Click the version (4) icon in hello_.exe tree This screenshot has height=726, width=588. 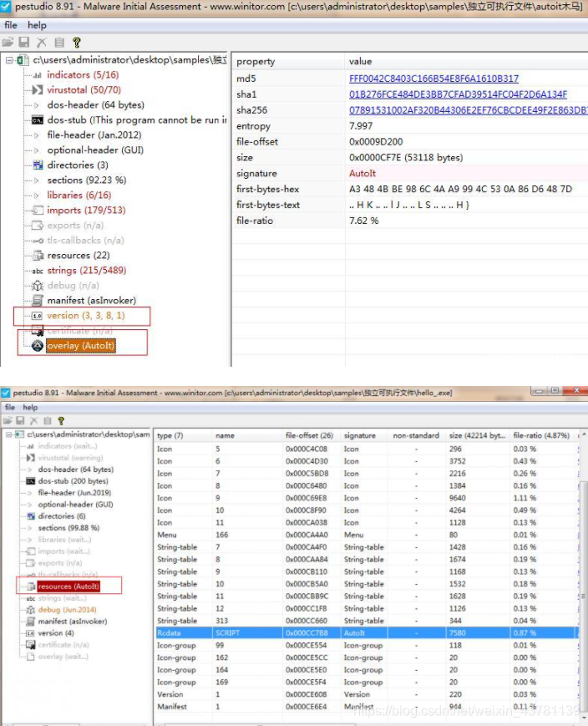[31, 633]
